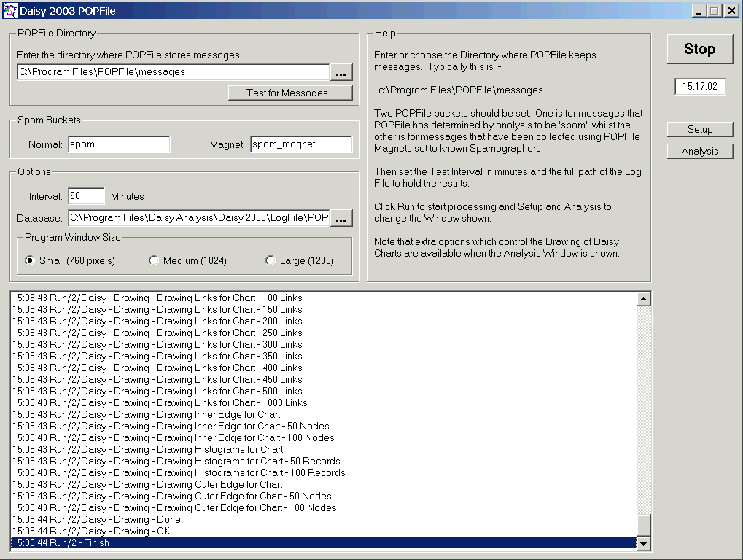Close the Daisy 2003 POPFile window
Image resolution: width=743 pixels, height=560 pixels.
coord(730,11)
